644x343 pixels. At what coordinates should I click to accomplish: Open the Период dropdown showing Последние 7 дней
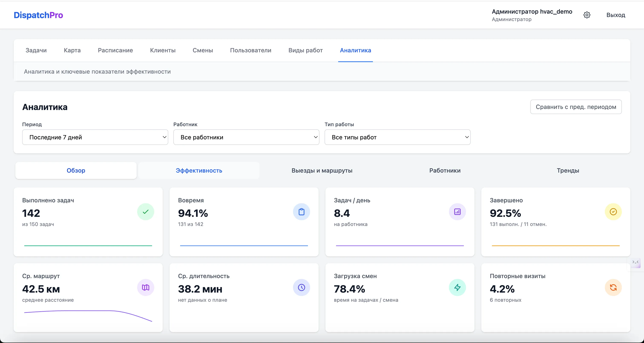point(95,137)
